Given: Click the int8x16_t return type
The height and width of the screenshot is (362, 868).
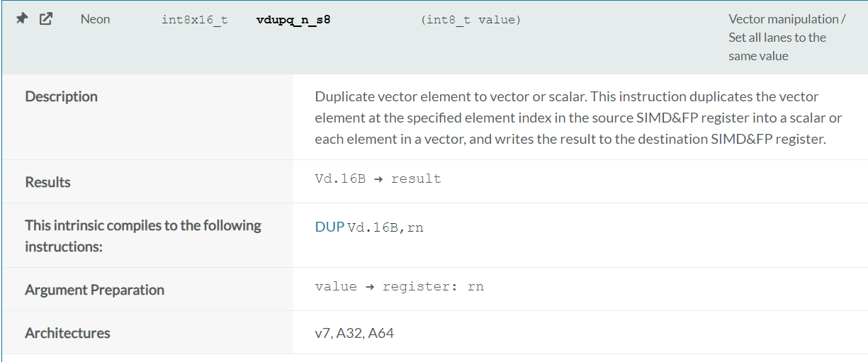Looking at the screenshot, I should click(x=195, y=20).
